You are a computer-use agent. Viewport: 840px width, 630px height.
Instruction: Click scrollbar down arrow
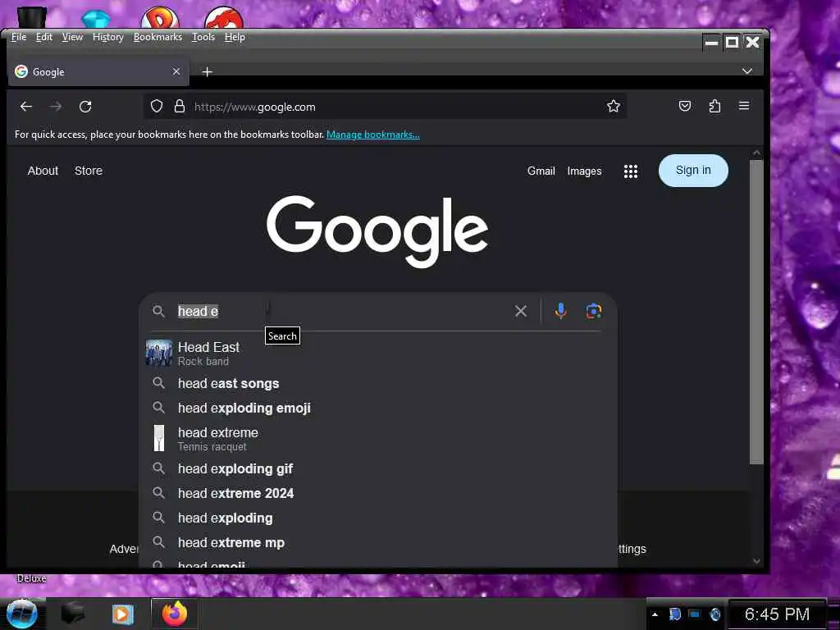coord(756,561)
